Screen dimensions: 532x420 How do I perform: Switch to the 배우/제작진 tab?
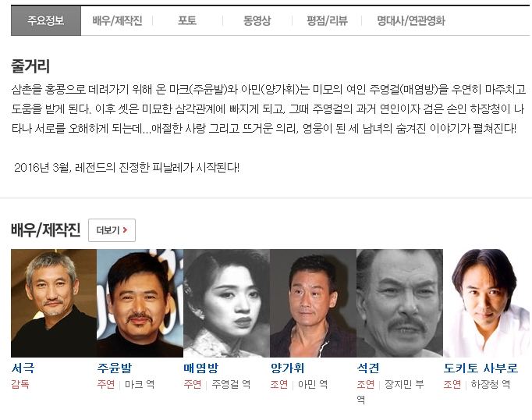coord(117,21)
